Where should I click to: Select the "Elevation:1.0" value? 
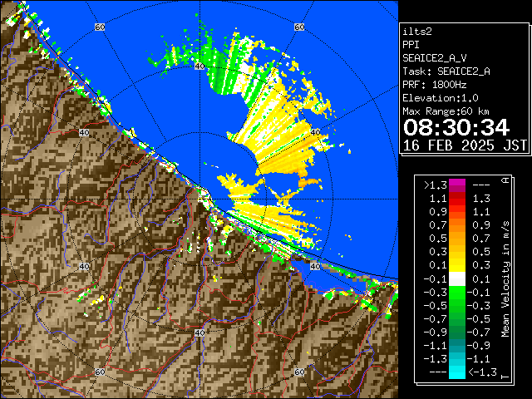(x=441, y=98)
